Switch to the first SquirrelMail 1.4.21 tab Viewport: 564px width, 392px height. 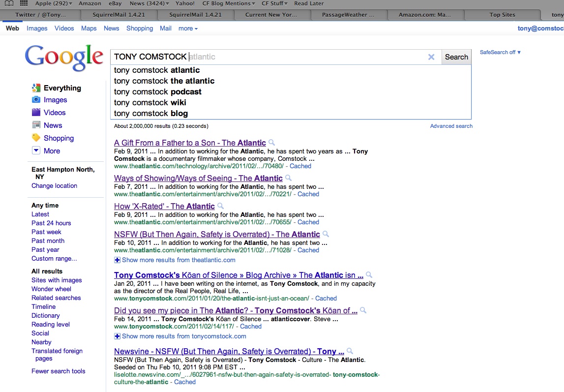[x=119, y=15]
